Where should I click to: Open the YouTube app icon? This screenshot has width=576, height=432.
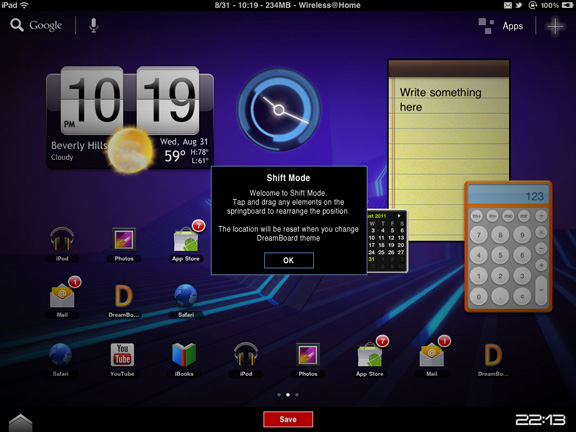[122, 354]
